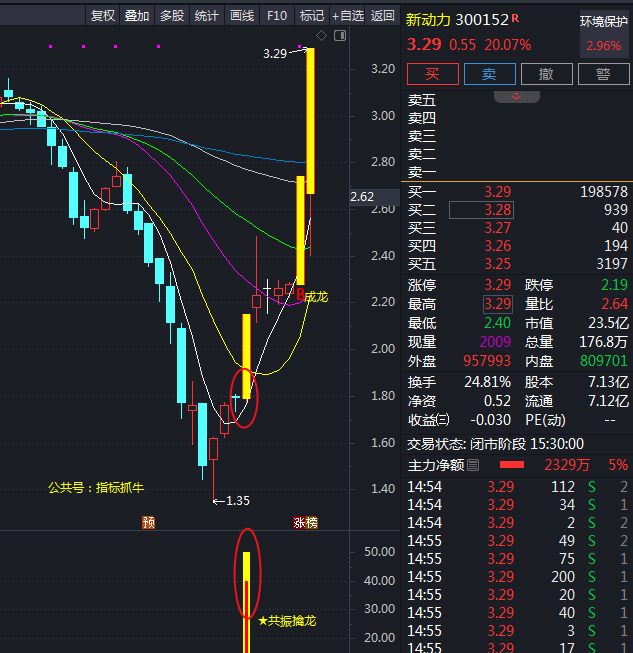Click the 预 marker below chart
Screen dimensions: 633x653
148,522
